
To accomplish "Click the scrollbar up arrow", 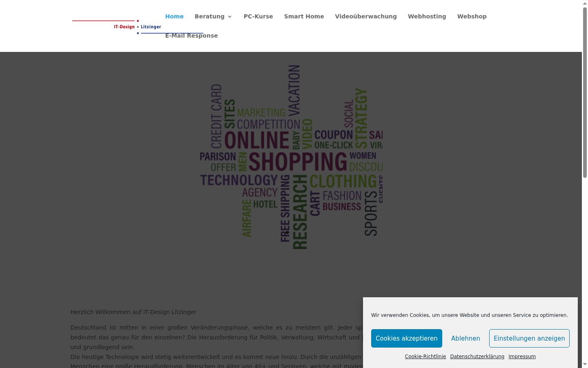I will tap(585, 3).
